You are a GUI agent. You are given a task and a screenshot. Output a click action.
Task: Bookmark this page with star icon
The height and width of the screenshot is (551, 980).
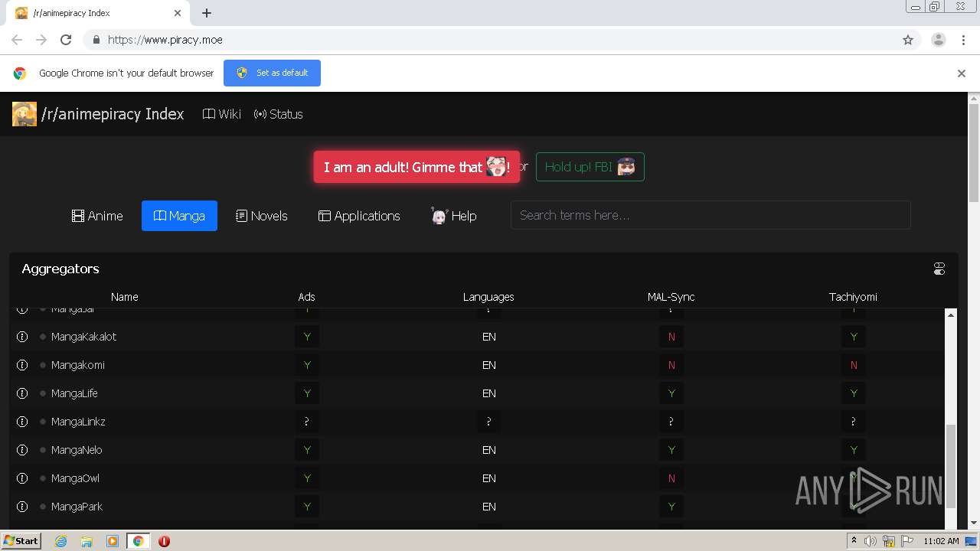point(908,40)
